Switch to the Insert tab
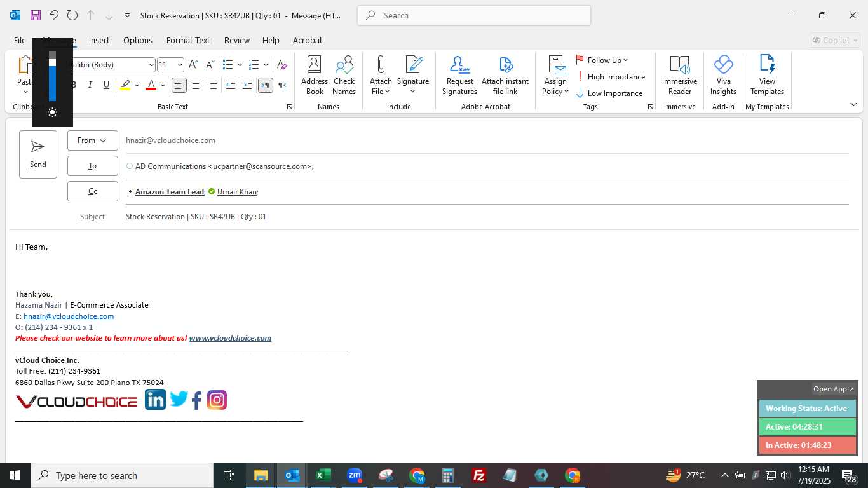Image resolution: width=868 pixels, height=488 pixels. [99, 40]
